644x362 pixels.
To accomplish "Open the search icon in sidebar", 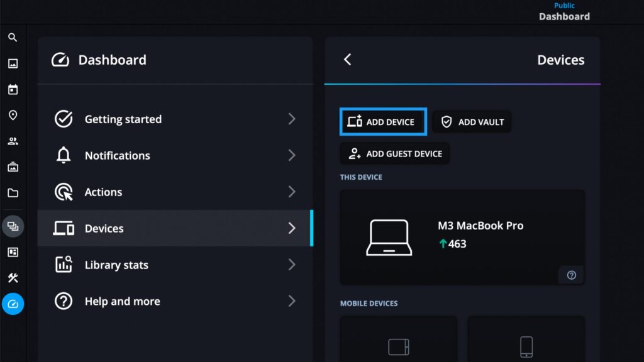I will point(13,38).
